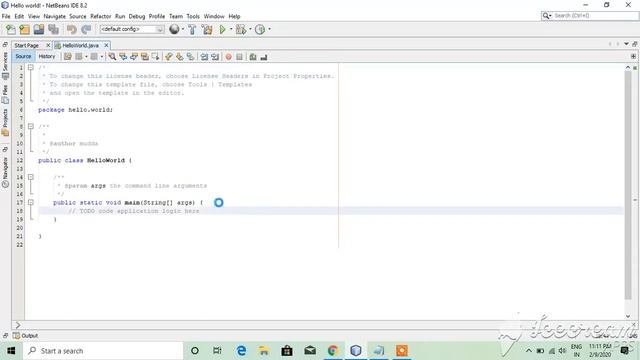This screenshot has width=640, height=360.
Task: Click the Clean and Build Project icon
Action: [207, 29]
